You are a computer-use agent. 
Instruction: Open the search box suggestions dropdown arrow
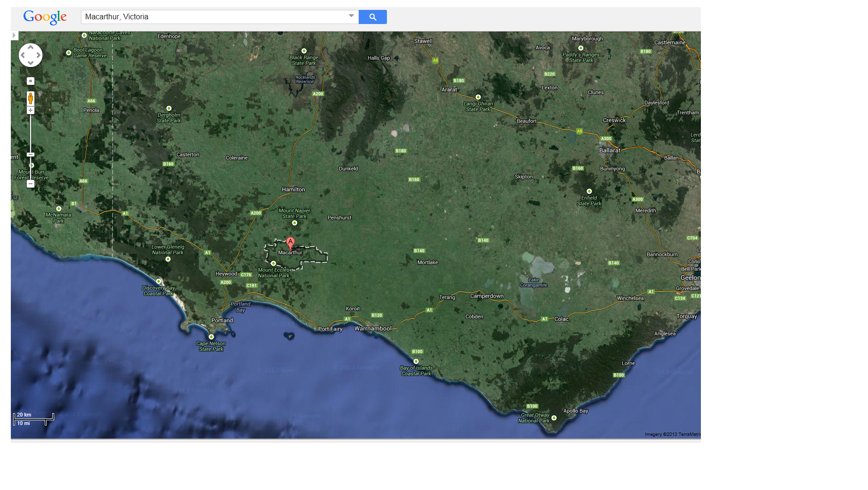351,16
